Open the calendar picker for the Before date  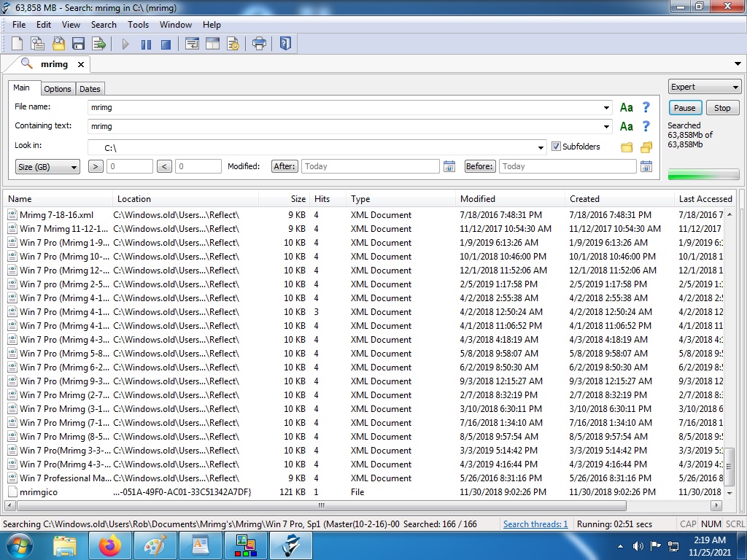[x=646, y=166]
